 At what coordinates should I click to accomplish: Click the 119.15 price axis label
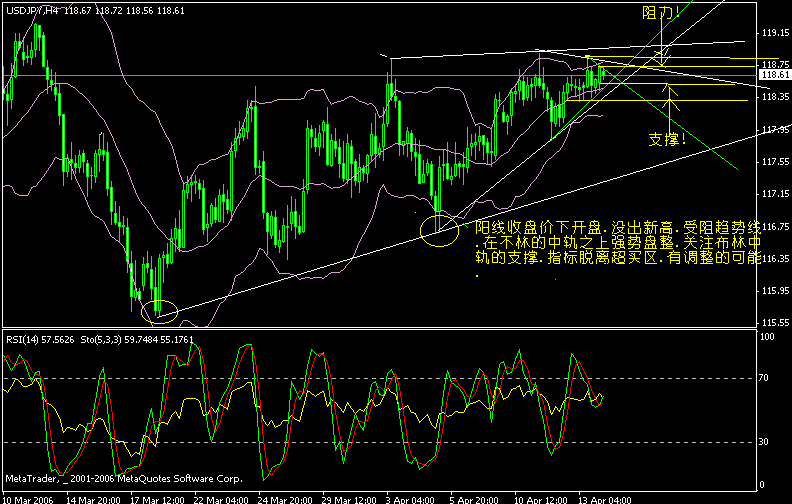pyautogui.click(x=775, y=33)
